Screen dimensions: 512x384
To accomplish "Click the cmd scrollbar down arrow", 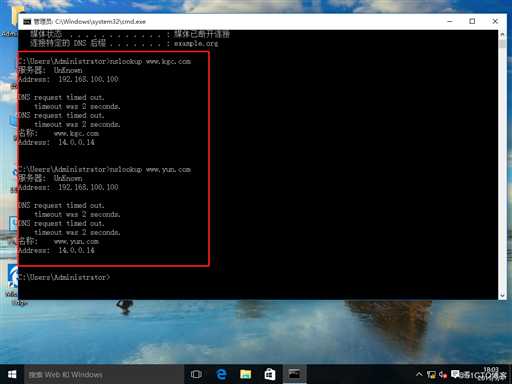I will click(502, 295).
